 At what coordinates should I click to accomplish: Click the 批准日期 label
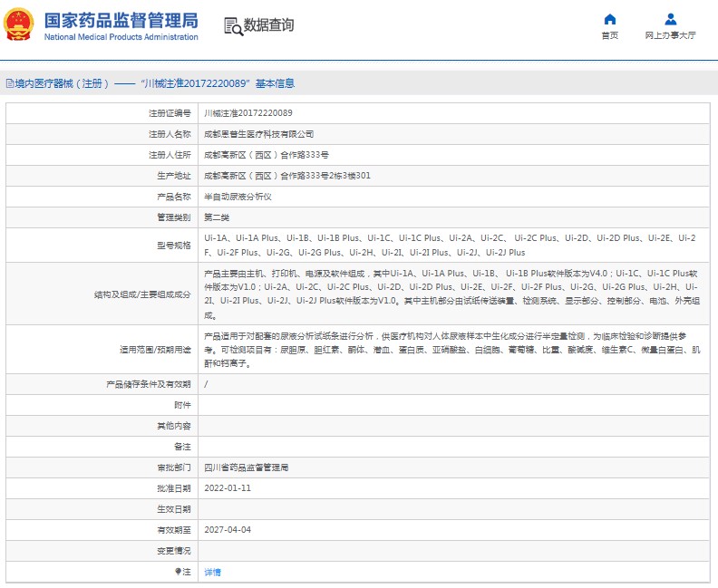174,488
